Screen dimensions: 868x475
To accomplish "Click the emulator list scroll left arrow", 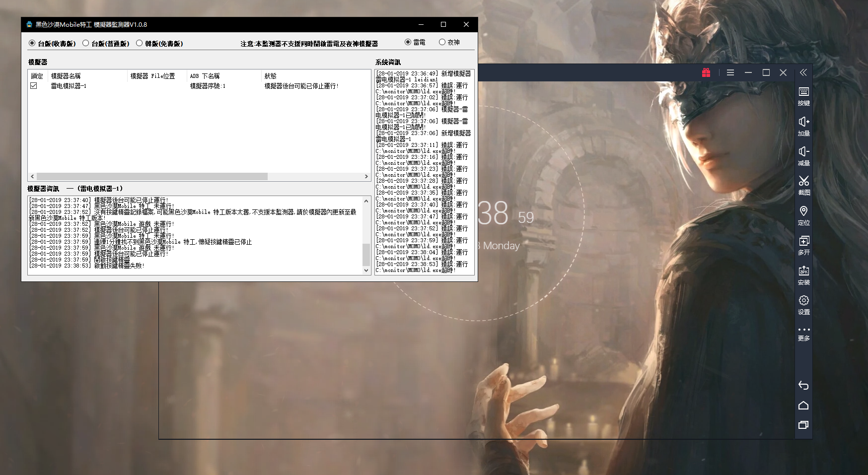I will coord(32,176).
